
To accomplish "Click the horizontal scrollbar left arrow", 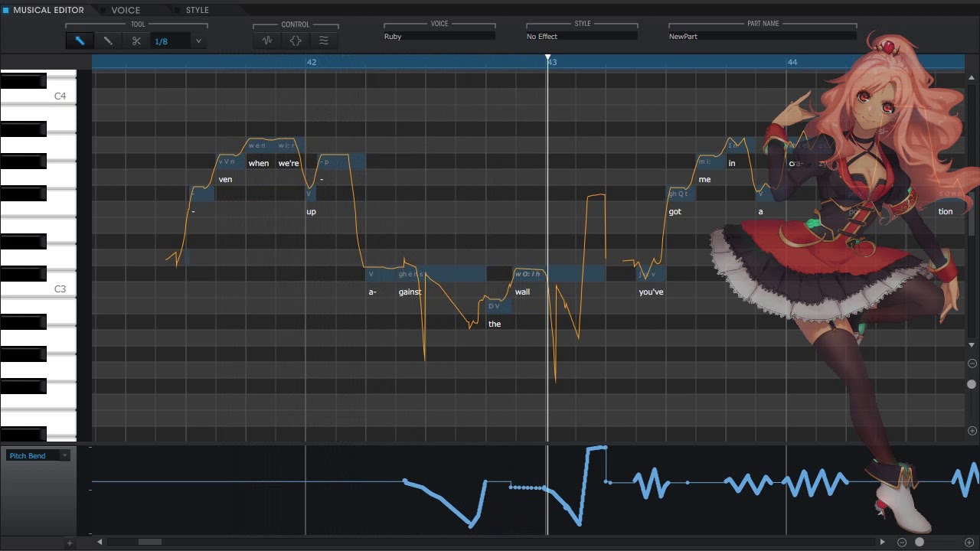I will [x=100, y=542].
